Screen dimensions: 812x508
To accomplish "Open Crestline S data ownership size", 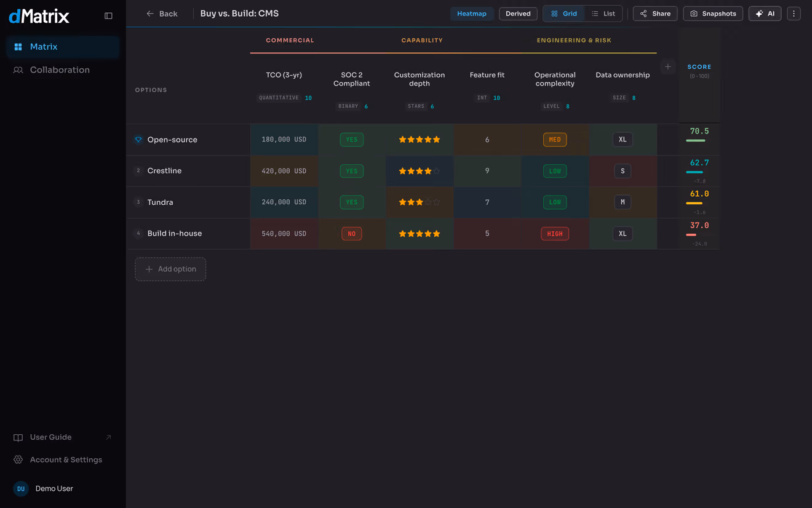I will point(623,171).
